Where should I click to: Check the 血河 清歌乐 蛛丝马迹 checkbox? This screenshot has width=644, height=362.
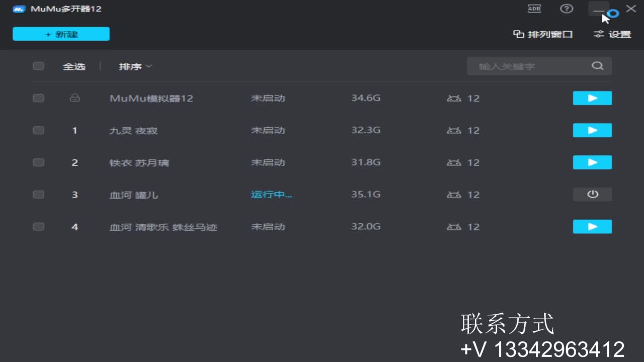point(38,227)
